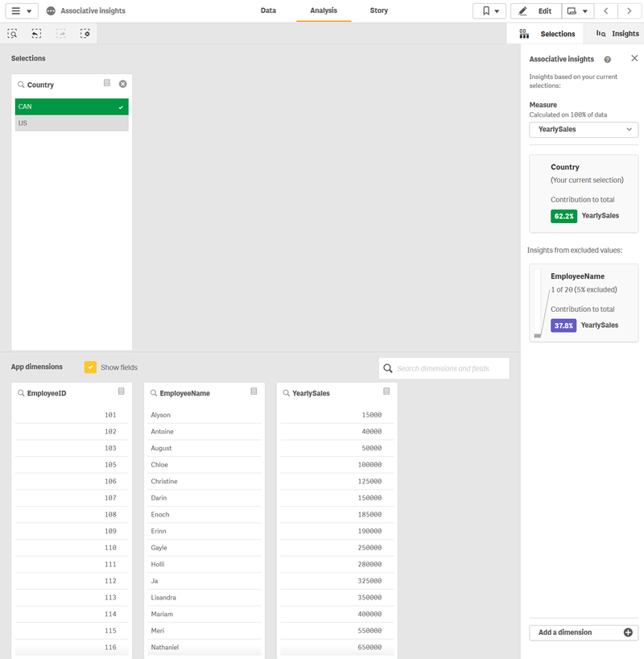Select EmployeeID value 110
Viewport: 644px width, 659px height.
pyautogui.click(x=72, y=548)
